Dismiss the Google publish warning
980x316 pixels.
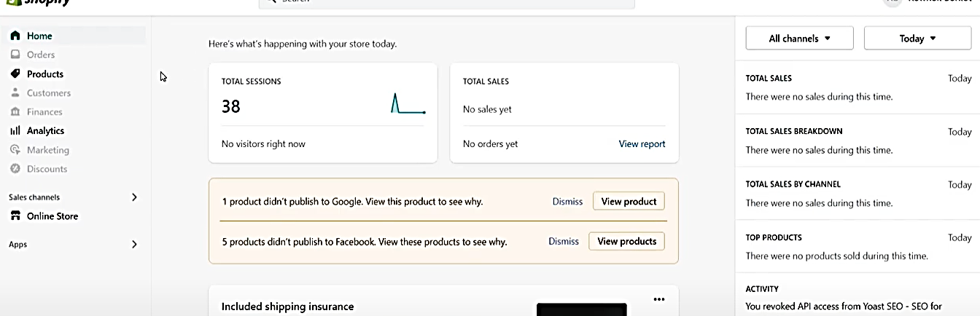tap(567, 202)
